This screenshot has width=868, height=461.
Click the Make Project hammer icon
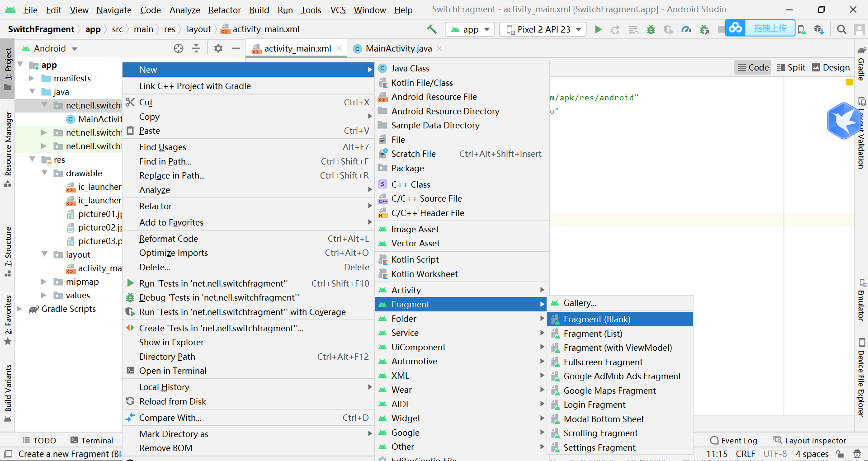[x=432, y=29]
